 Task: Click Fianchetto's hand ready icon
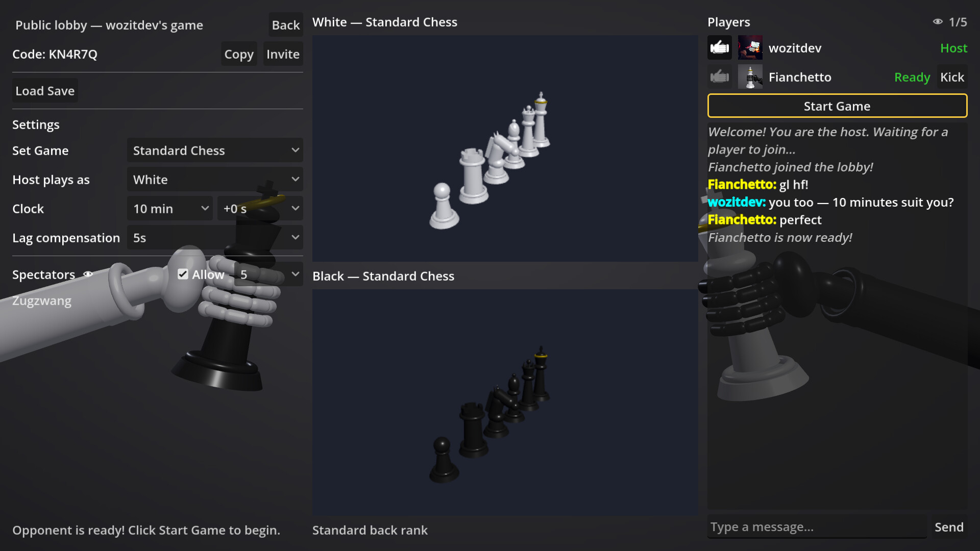pos(720,77)
